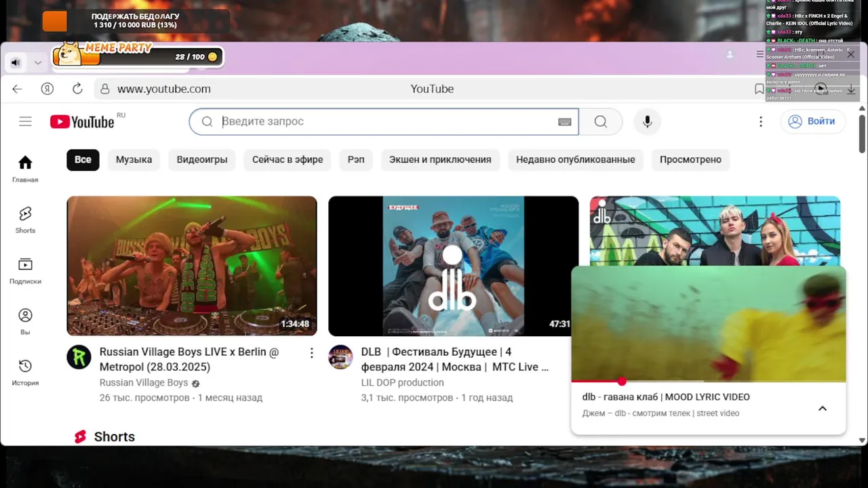Expand the miniplayer with the chevron

click(823, 408)
